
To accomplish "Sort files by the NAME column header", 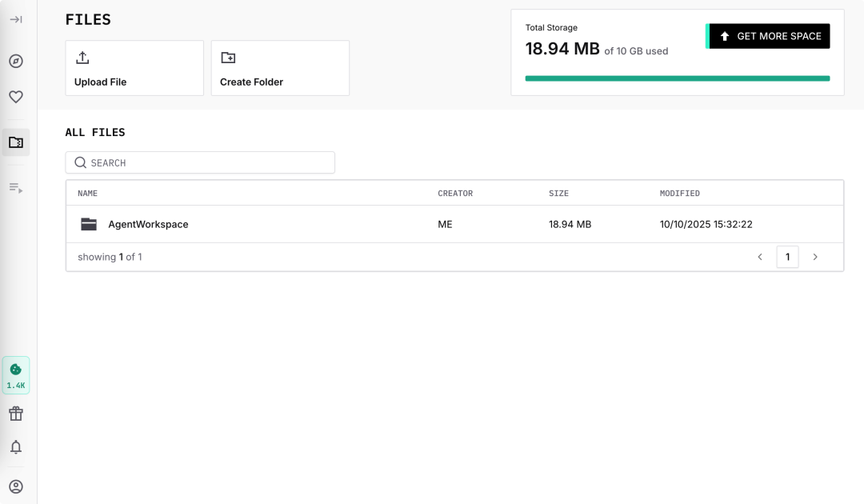I will tap(87, 194).
